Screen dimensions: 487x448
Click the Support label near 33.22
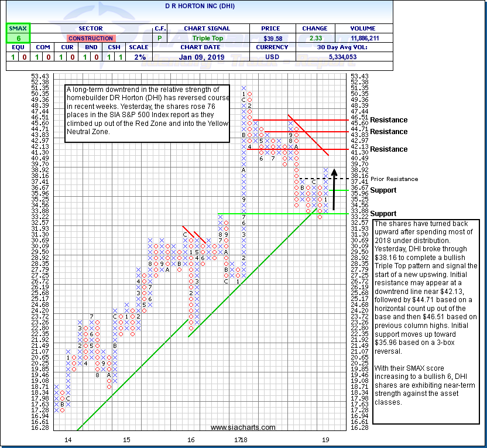tap(383, 214)
